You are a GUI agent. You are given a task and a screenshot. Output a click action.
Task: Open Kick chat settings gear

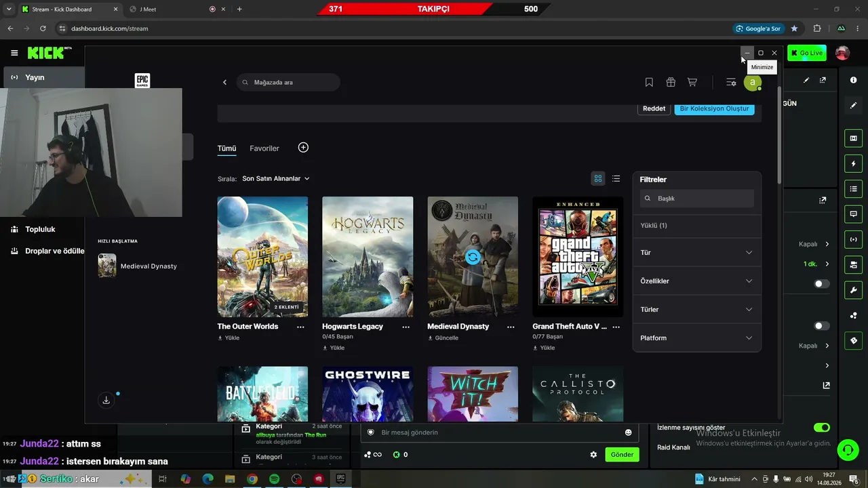pyautogui.click(x=593, y=455)
